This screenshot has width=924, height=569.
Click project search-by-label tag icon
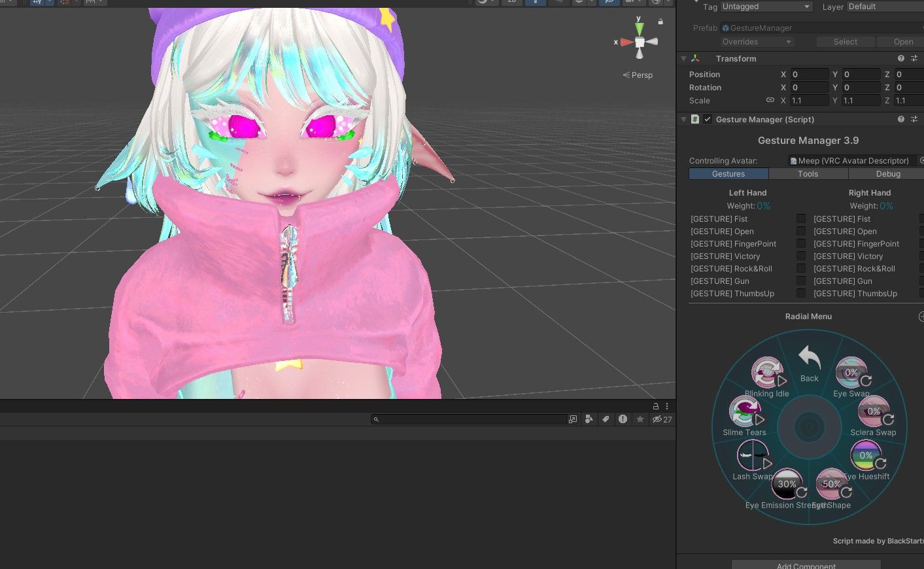606,419
